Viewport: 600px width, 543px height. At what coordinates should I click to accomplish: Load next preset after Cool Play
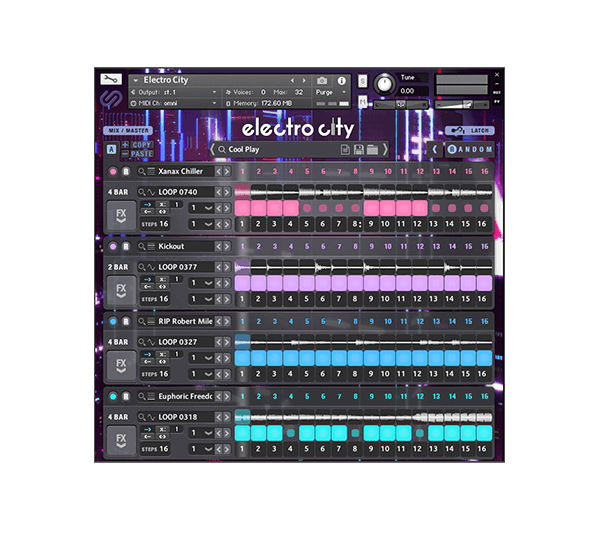385,149
